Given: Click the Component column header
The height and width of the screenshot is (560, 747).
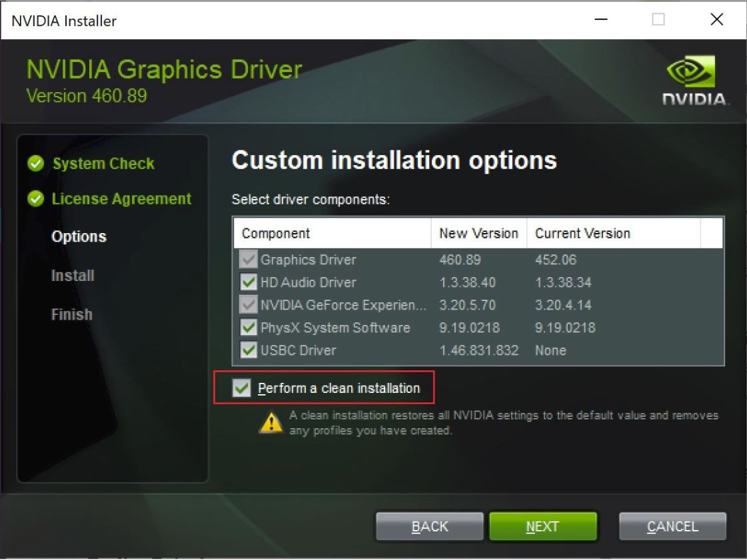Looking at the screenshot, I should [x=276, y=234].
